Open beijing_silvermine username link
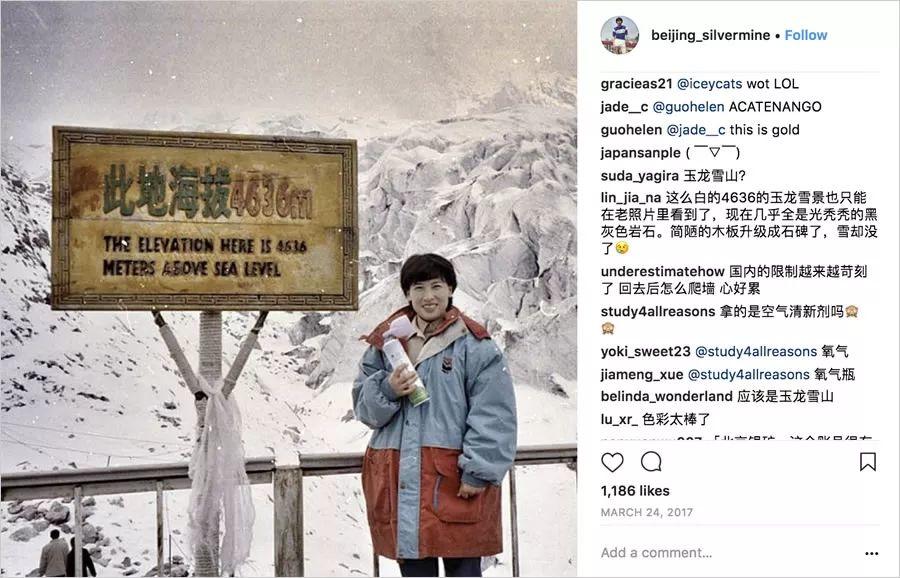This screenshot has height=578, width=900. pos(711,35)
